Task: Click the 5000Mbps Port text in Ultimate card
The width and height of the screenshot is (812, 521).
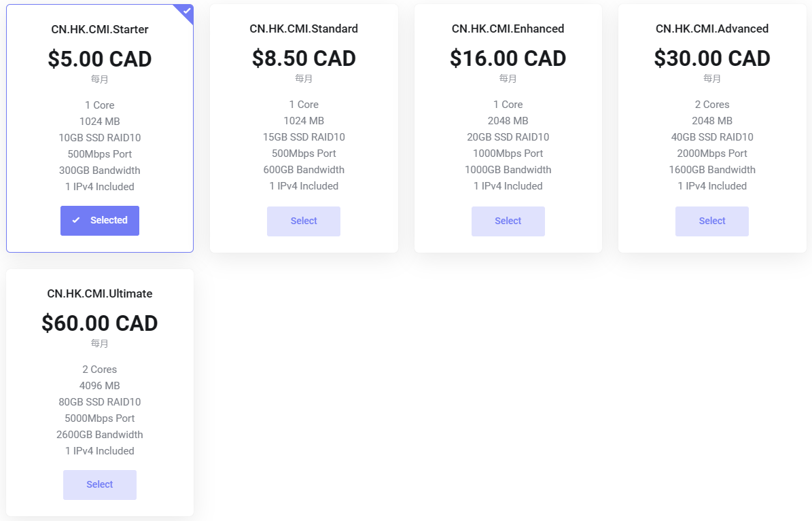Action: (100, 418)
